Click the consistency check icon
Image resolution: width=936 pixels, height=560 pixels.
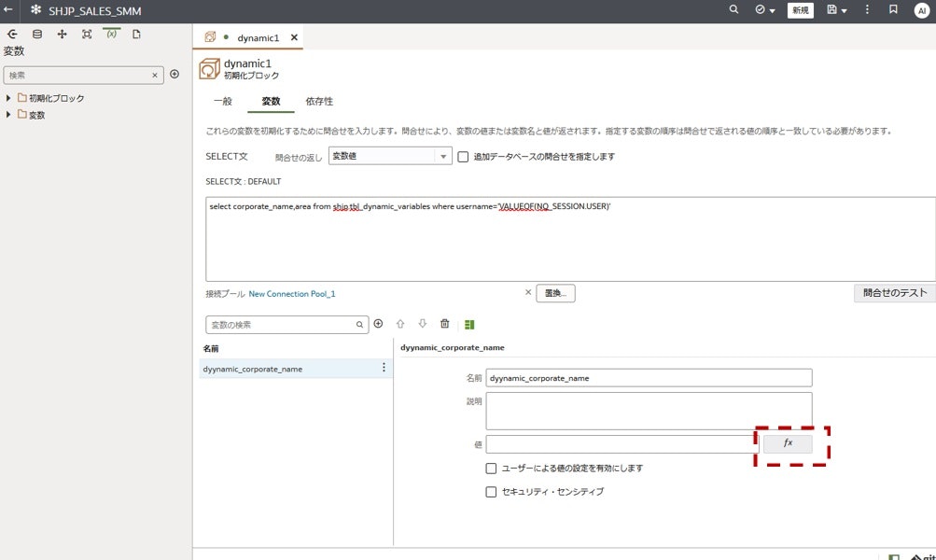(760, 9)
